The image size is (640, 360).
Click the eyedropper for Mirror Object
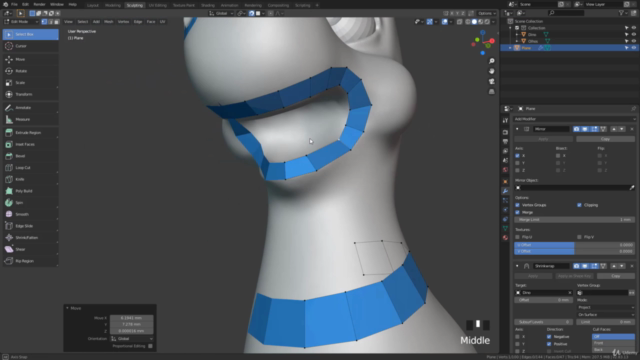point(632,188)
